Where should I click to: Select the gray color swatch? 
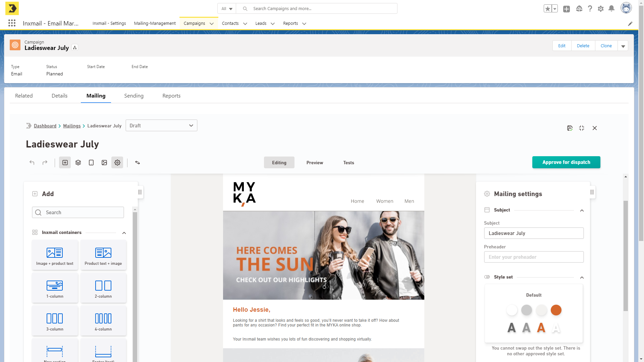pyautogui.click(x=526, y=310)
